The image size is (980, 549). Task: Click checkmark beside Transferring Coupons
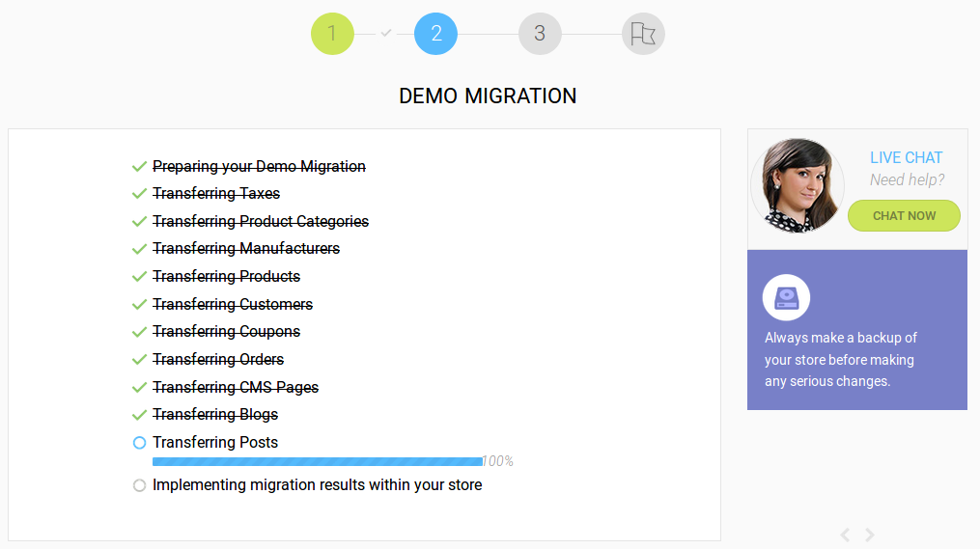tap(139, 332)
